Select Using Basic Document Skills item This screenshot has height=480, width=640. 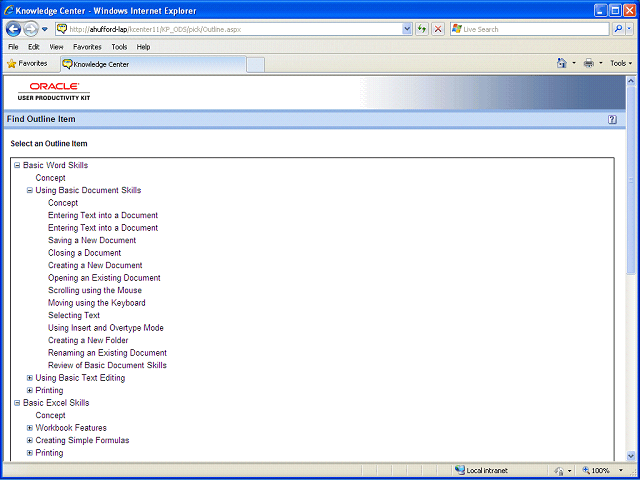(88, 190)
